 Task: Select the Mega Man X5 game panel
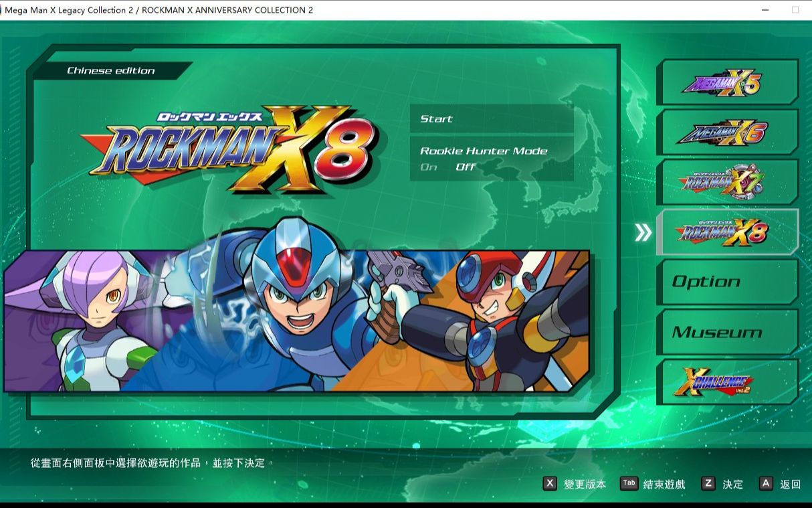pos(728,82)
